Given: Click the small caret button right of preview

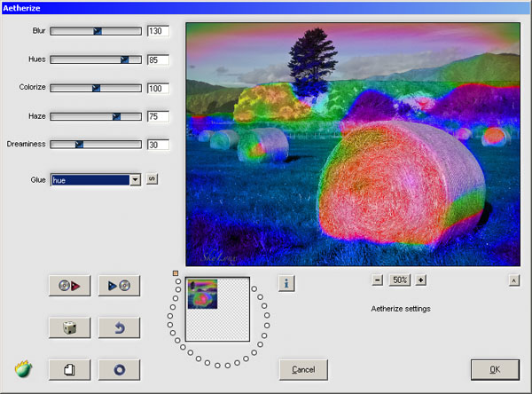Looking at the screenshot, I should tap(512, 280).
